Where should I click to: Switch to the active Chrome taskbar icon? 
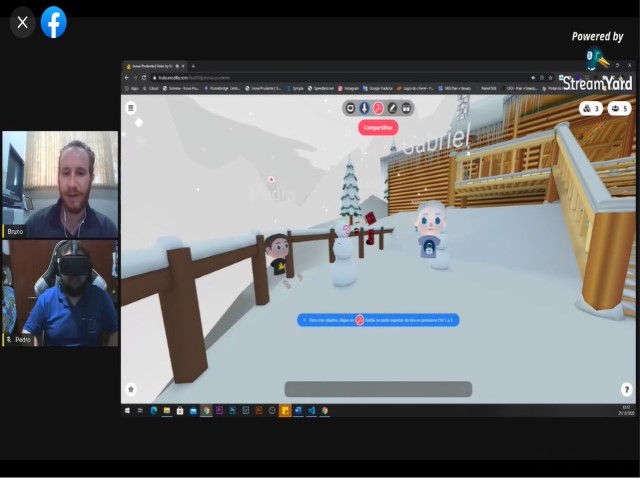click(207, 411)
